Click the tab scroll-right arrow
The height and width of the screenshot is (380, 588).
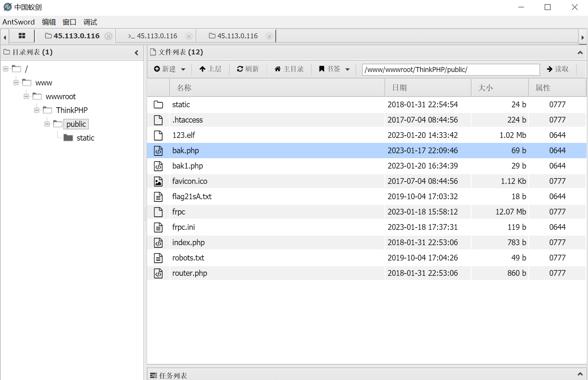tap(583, 38)
